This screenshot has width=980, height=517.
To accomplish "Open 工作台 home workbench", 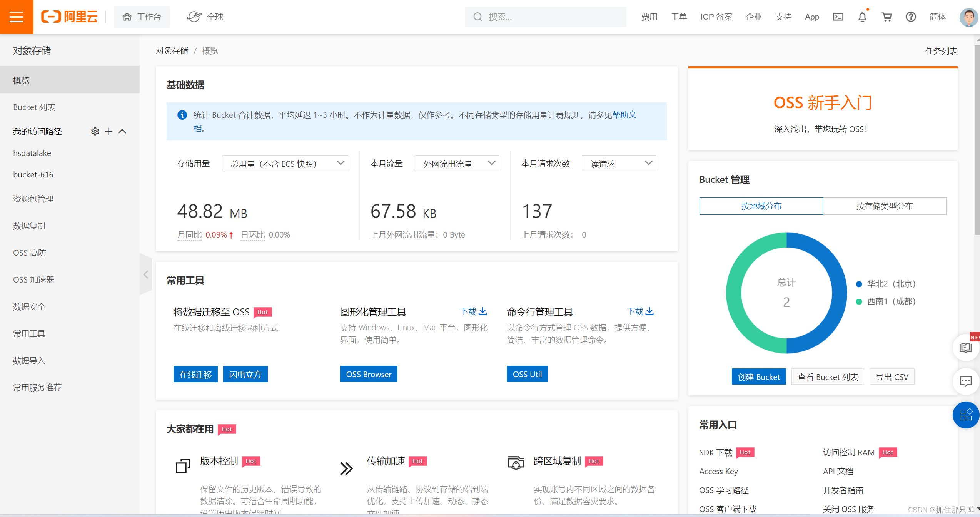I will tap(142, 17).
